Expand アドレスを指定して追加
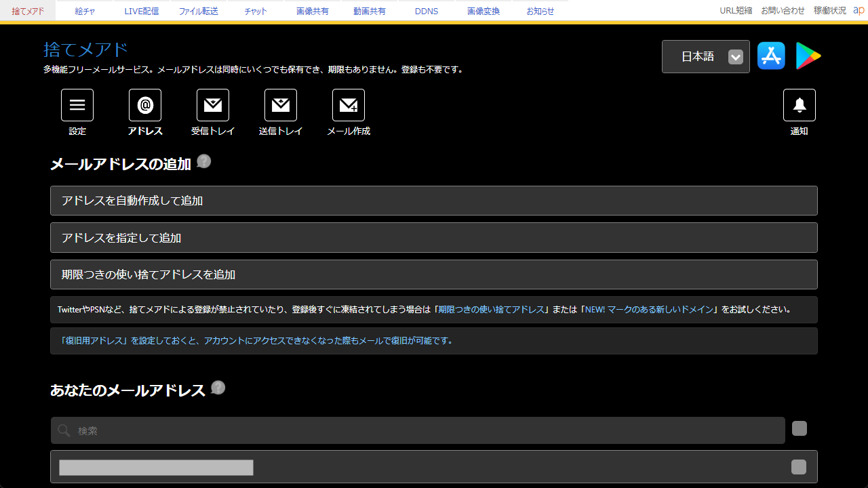Viewport: 868px width, 488px height. [x=434, y=238]
